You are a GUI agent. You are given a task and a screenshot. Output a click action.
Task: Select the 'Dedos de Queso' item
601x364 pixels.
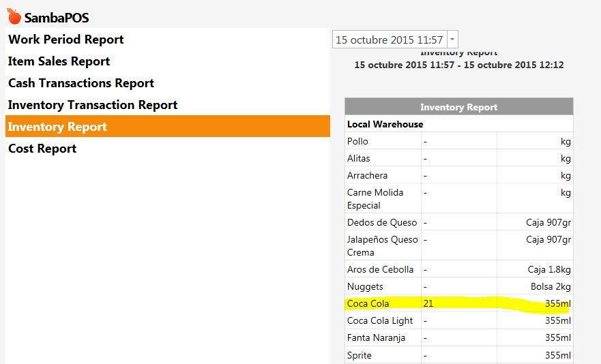coord(382,223)
